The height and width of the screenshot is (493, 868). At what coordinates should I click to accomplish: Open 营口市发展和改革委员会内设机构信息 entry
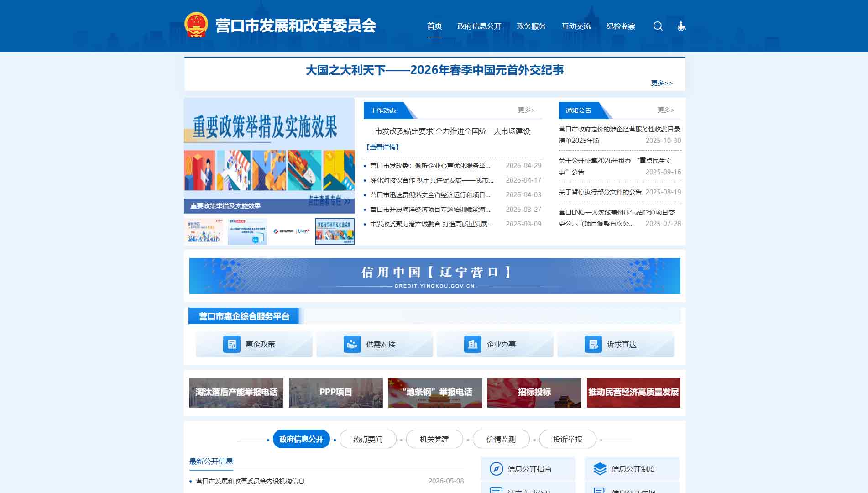[250, 481]
